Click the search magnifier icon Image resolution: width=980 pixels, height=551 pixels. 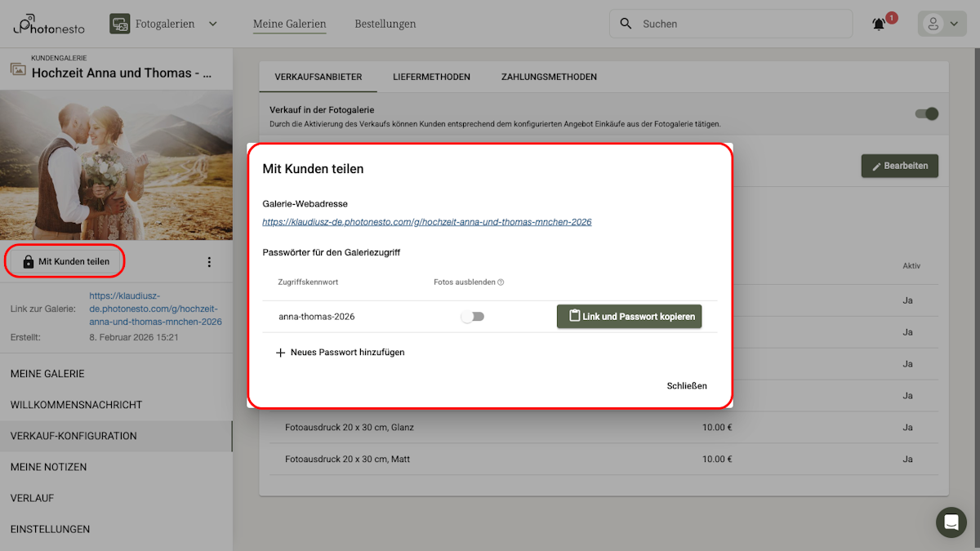pos(626,24)
